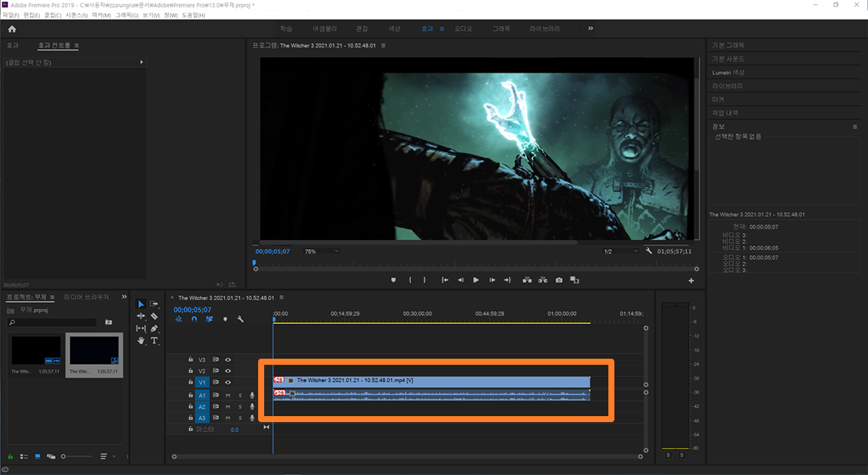
Task: Hide V3 track output eye
Action: (x=228, y=360)
